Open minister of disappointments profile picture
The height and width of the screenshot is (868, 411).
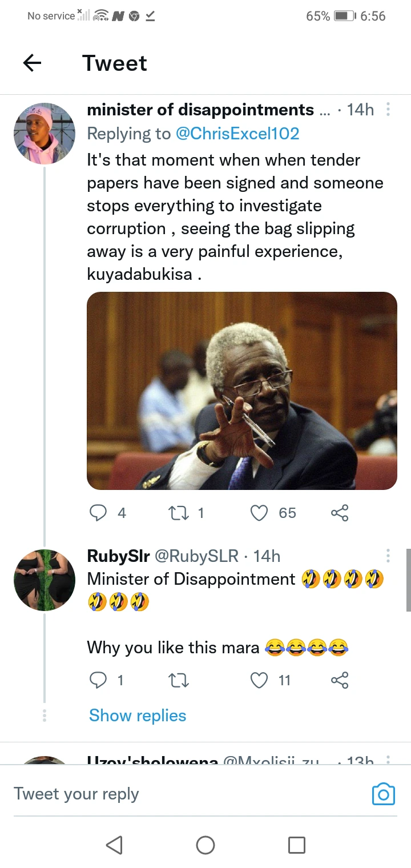pyautogui.click(x=45, y=134)
